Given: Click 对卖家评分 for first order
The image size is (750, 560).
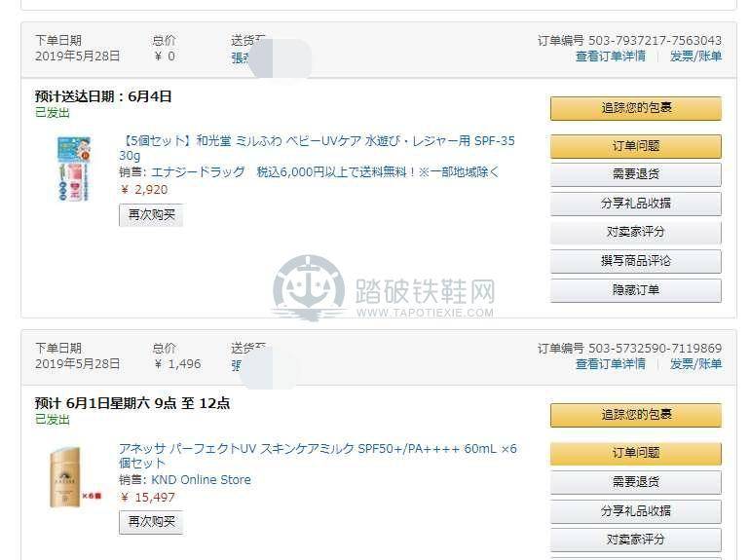Looking at the screenshot, I should (x=635, y=232).
